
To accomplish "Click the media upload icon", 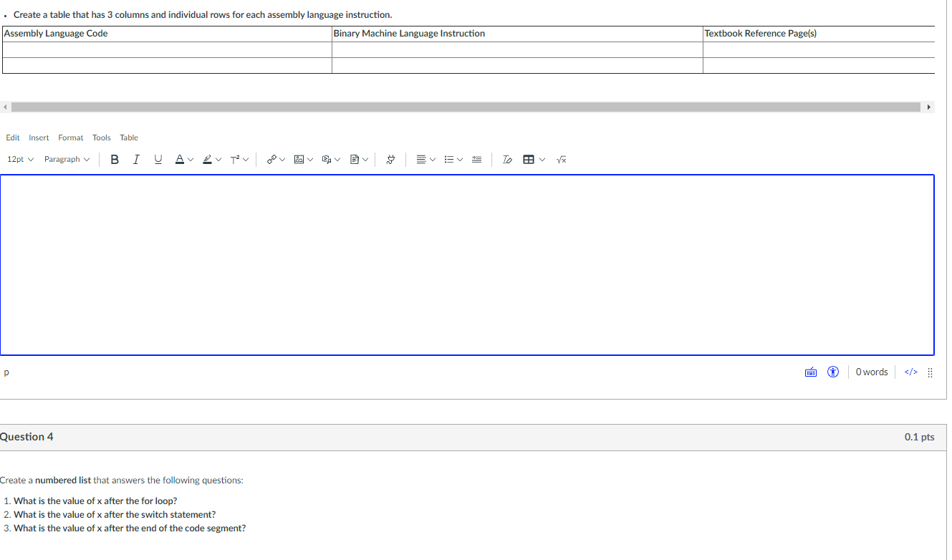I will [326, 159].
